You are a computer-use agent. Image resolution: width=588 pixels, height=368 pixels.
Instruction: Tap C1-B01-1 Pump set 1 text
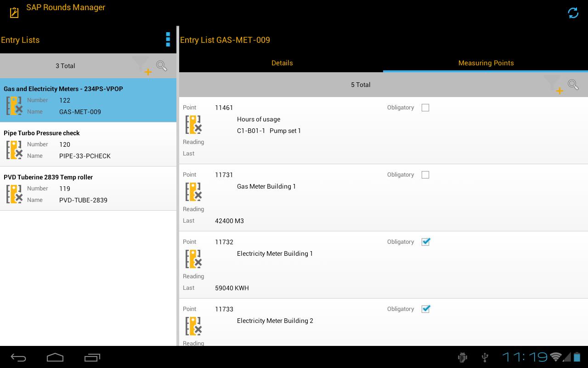pos(269,131)
